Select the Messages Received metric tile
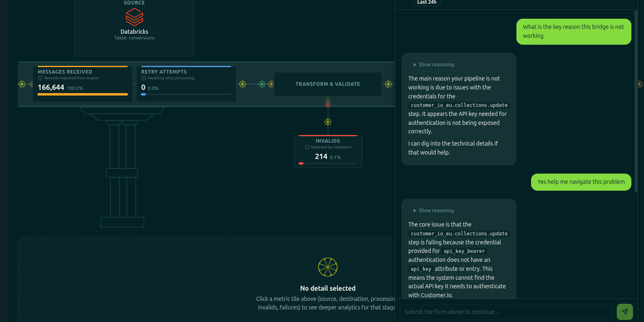The image size is (644, 322). [x=82, y=84]
